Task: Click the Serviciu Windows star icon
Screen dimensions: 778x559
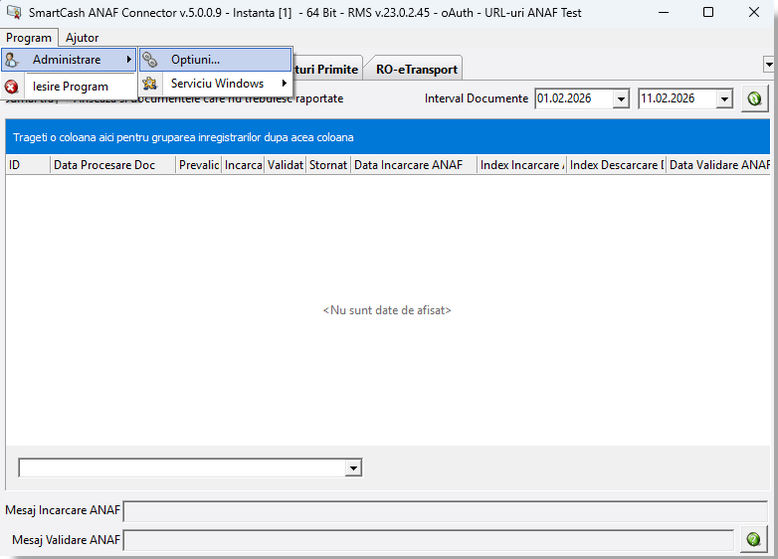Action: [150, 83]
